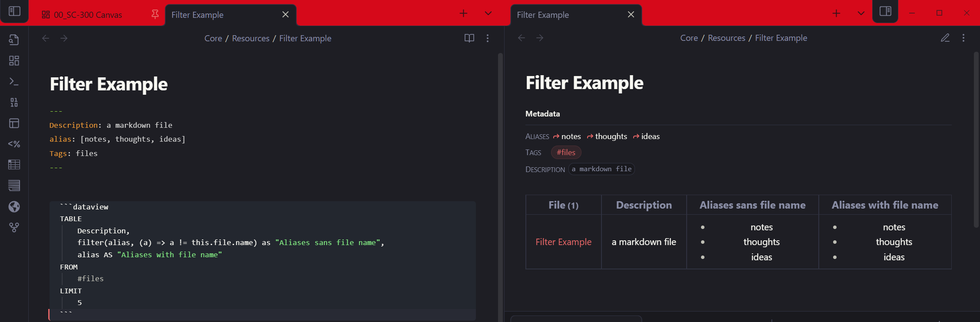
Task: Click the 'thoughts' alias in Metadata
Action: point(611,136)
